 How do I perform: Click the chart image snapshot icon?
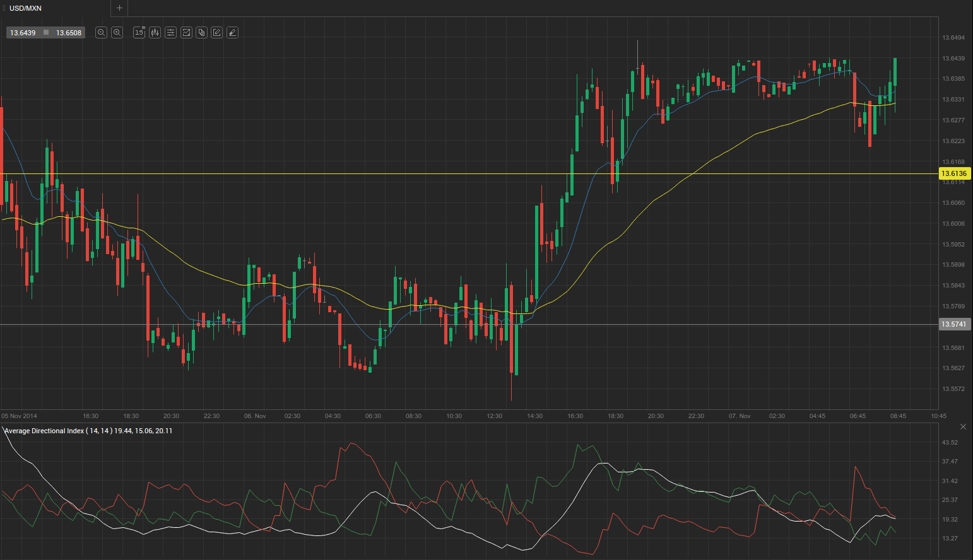(186, 33)
